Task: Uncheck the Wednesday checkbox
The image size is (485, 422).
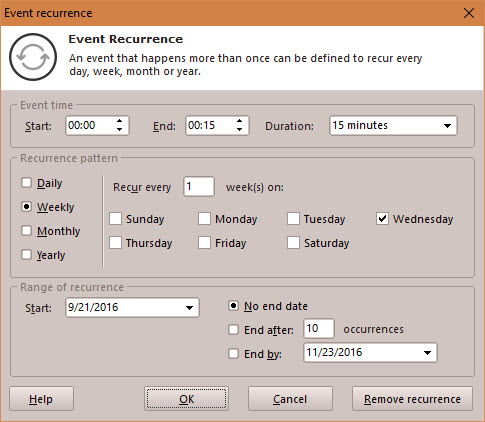Action: pos(382,219)
